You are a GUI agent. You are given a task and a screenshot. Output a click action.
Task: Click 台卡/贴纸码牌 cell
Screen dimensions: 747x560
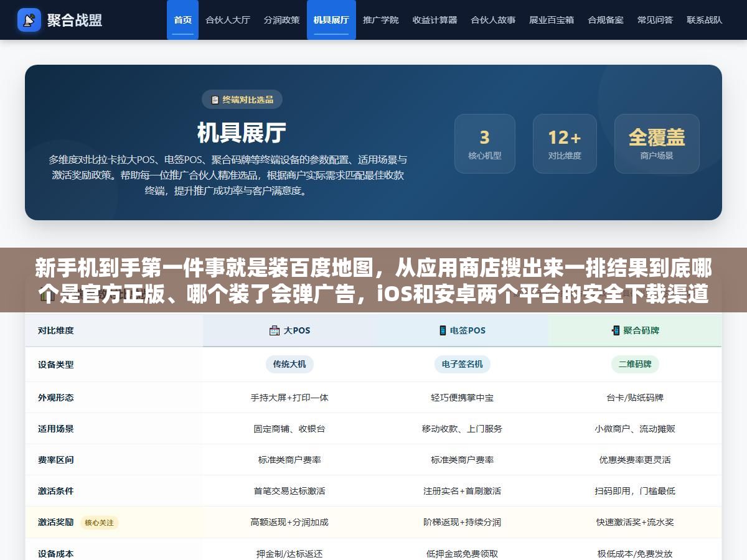click(635, 398)
